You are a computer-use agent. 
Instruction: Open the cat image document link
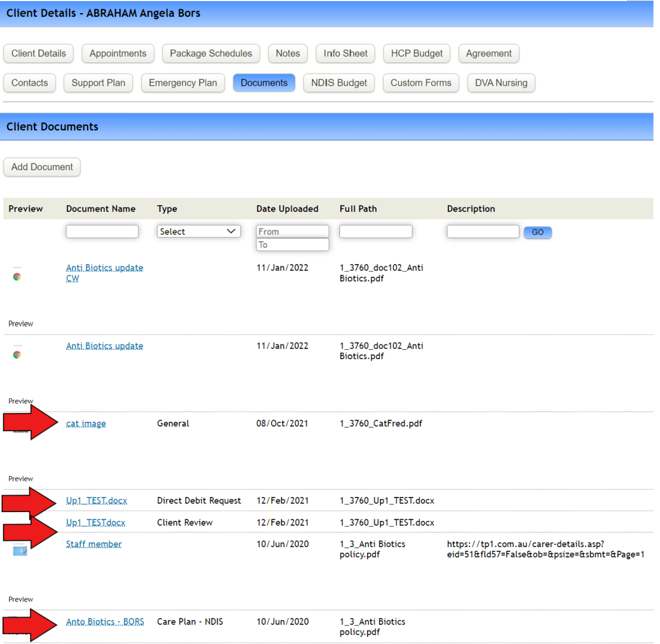(x=85, y=423)
